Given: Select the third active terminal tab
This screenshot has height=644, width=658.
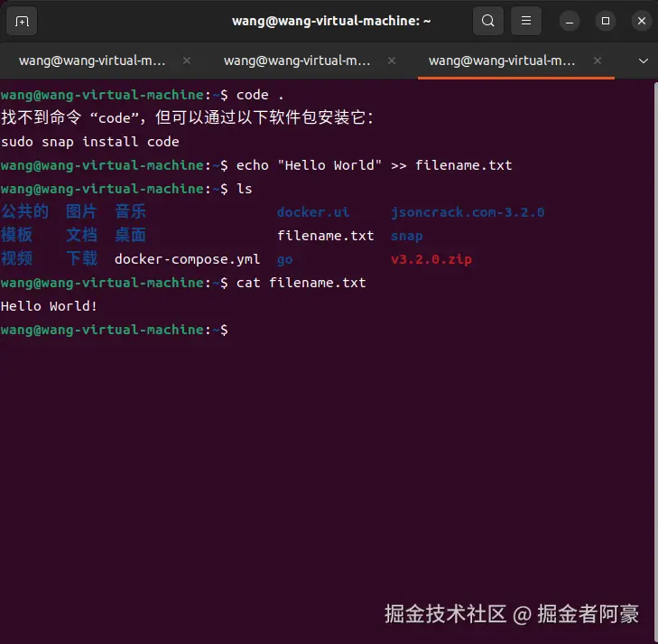Looking at the screenshot, I should click(516, 61).
